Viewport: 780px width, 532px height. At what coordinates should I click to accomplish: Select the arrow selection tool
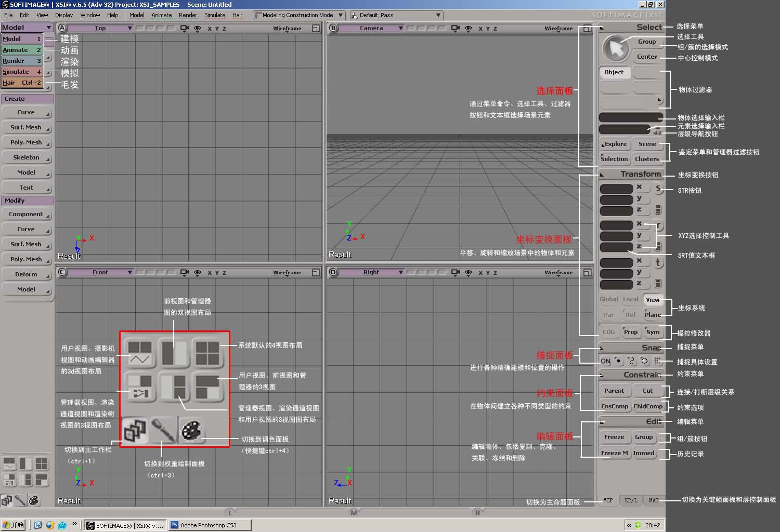(x=616, y=49)
